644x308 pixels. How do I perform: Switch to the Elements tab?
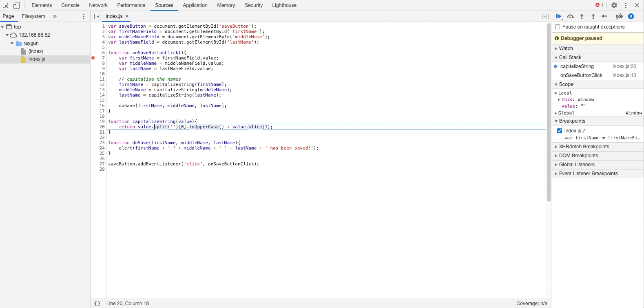click(x=42, y=5)
